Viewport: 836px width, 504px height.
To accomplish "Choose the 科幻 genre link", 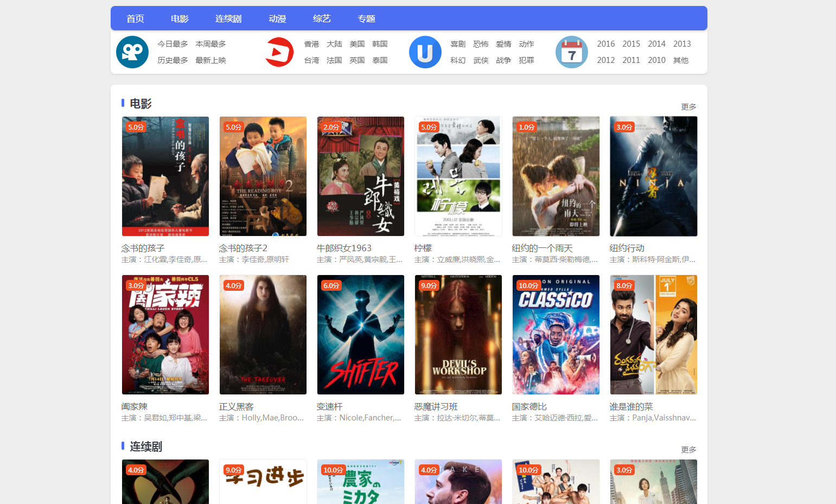I will [x=458, y=60].
